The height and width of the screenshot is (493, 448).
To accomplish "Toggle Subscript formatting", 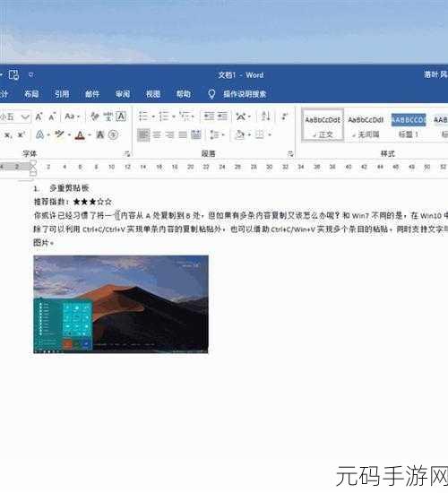I will tap(8, 135).
